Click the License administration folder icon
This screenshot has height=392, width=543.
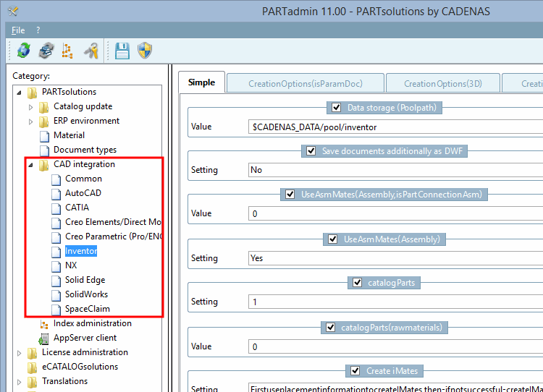(32, 353)
